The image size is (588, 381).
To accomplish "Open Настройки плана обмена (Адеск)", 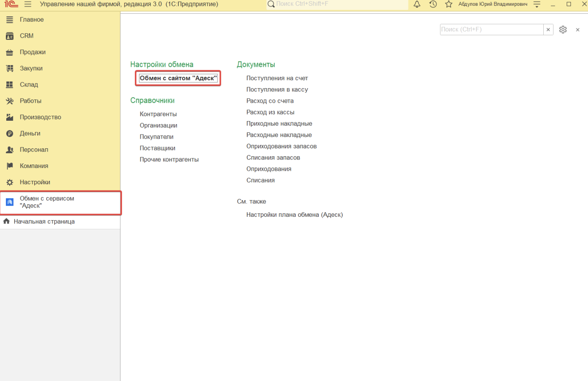I will coord(294,215).
